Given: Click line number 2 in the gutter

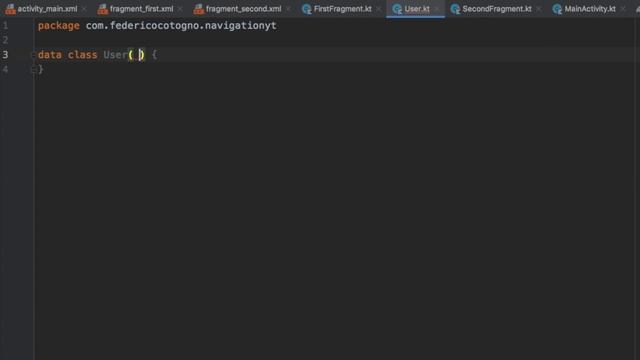Looking at the screenshot, I should pos(5,40).
